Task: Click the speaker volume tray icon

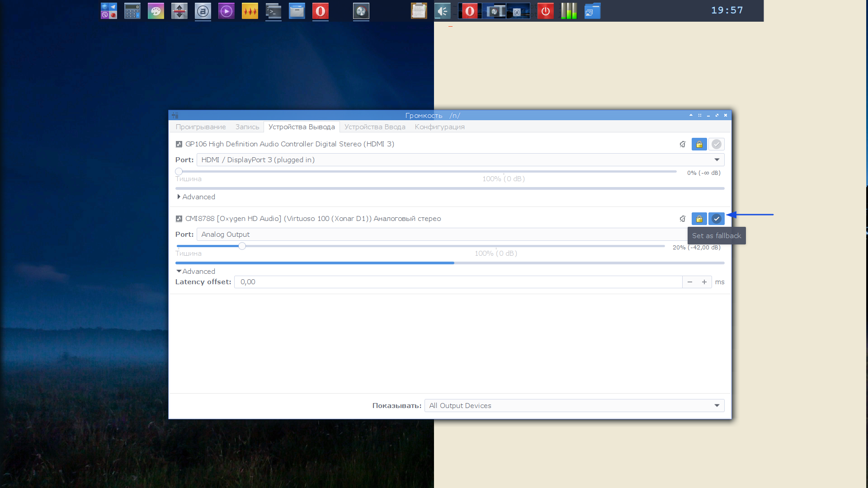Action: tap(443, 11)
